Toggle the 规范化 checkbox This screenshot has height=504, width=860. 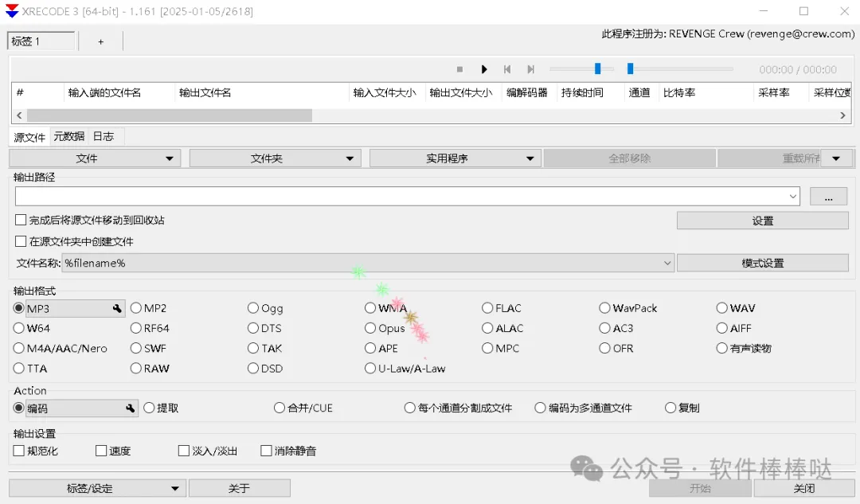coord(18,451)
